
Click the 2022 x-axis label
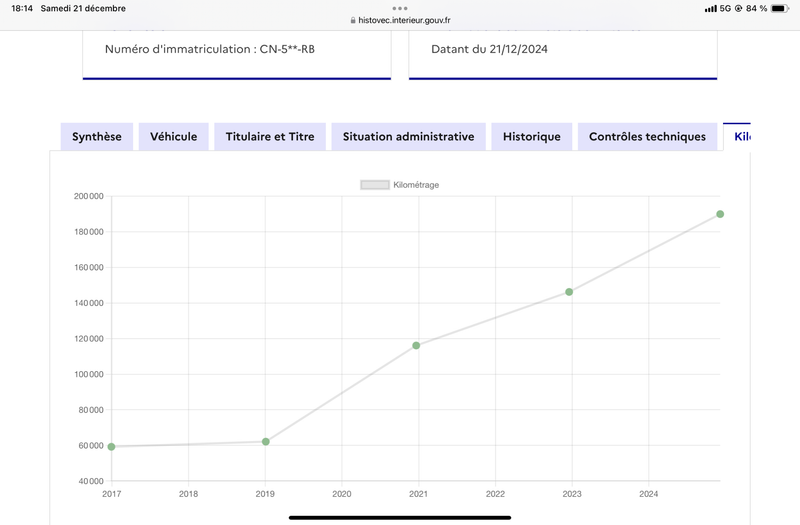(495, 494)
